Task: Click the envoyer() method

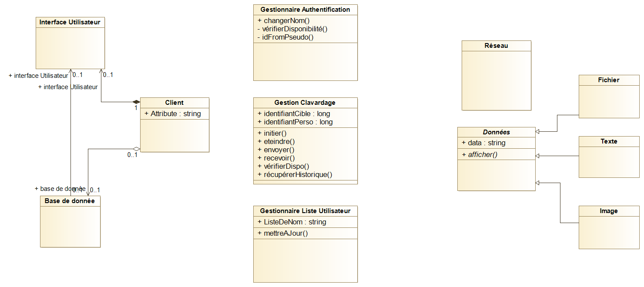Action: (276, 150)
